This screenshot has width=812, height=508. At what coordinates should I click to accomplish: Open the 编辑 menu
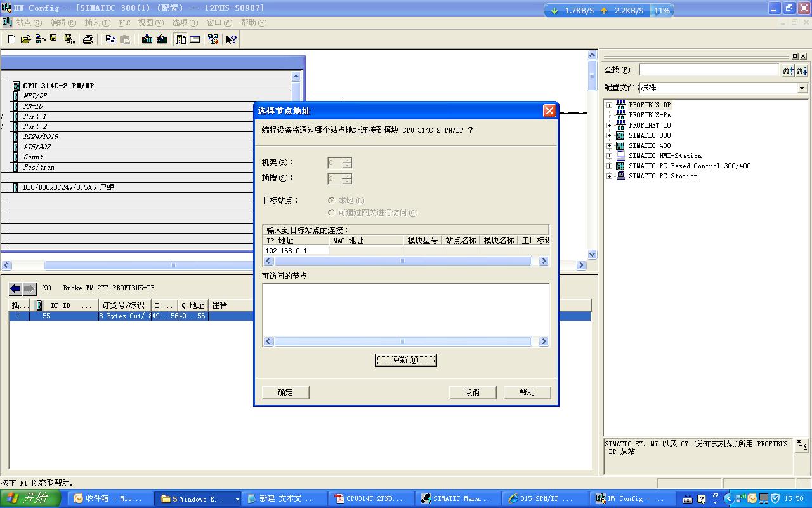(63, 22)
